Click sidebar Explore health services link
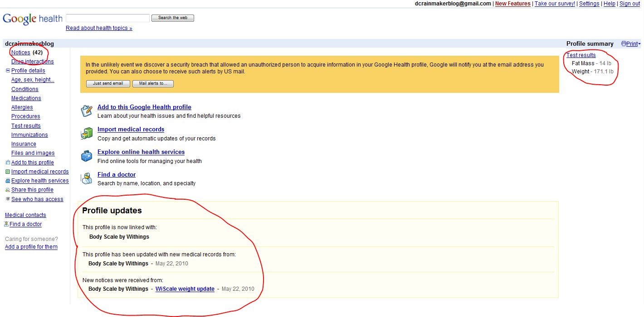 pyautogui.click(x=40, y=181)
